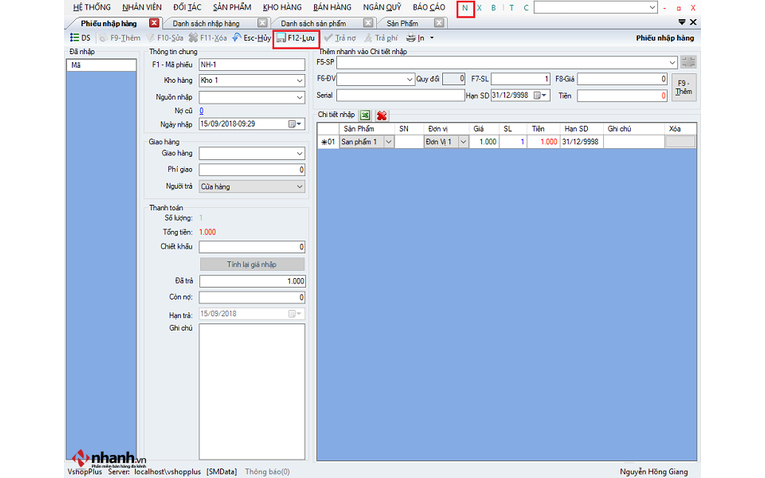Viewport: 765px width, 478px height.
Task: Click the Excel import icon in Chi tiết nhập
Action: click(365, 115)
